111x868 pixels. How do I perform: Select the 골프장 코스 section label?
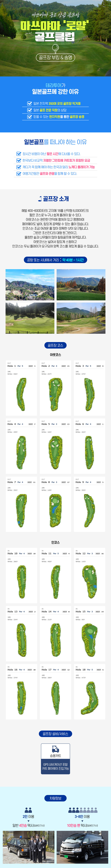55,345
